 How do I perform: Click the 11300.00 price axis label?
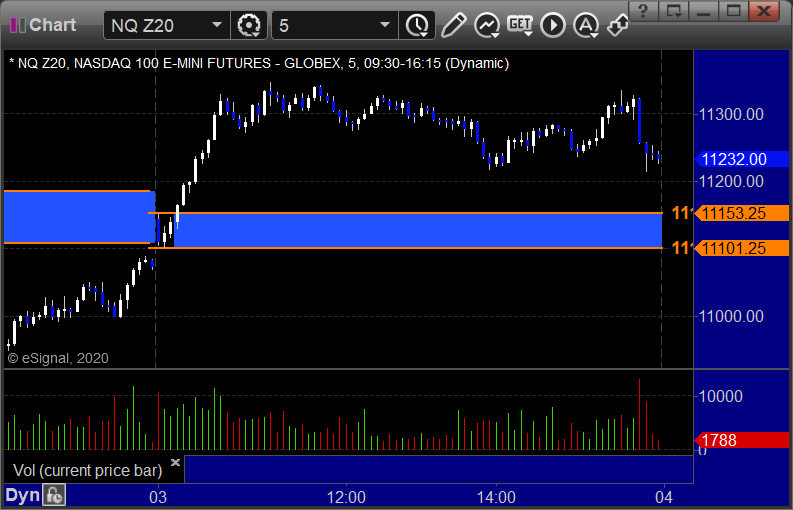(731, 114)
